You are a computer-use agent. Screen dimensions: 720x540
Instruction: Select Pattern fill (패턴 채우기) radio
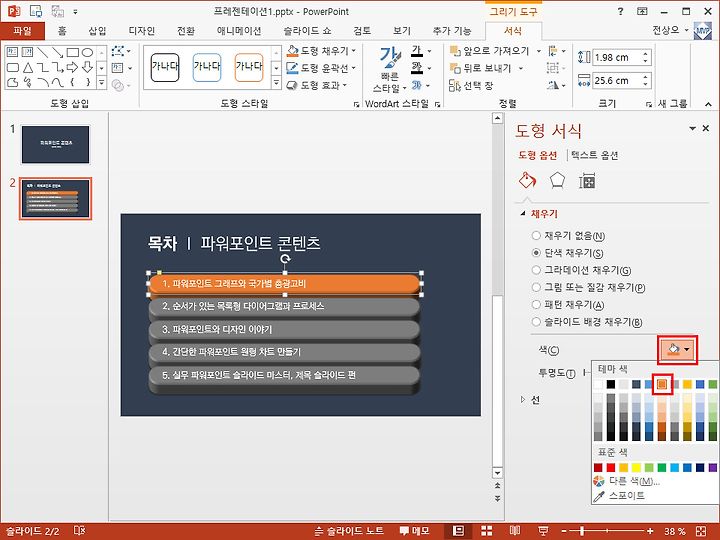coord(536,304)
